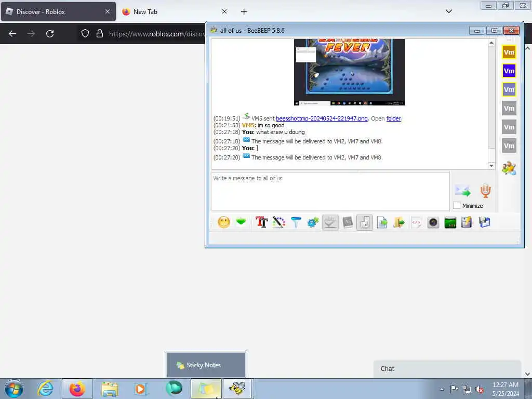Viewport: 532px width, 399px height.
Task: Click the site padlock icon in address bar
Action: tap(99, 34)
